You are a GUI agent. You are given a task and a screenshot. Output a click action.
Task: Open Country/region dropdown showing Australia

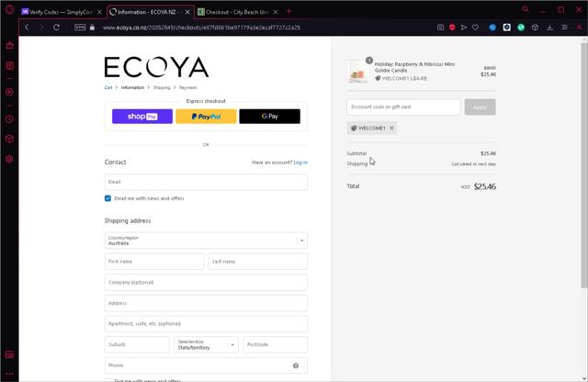click(x=206, y=241)
